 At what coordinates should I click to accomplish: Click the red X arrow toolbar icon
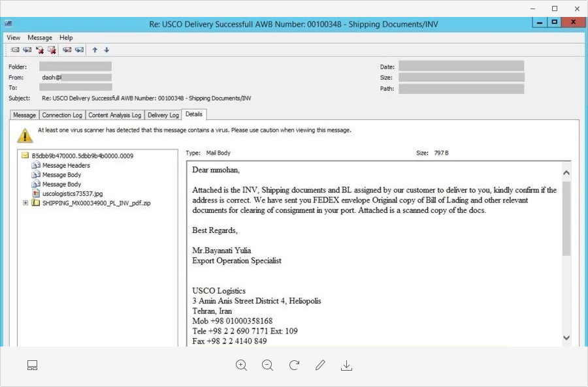coord(39,50)
